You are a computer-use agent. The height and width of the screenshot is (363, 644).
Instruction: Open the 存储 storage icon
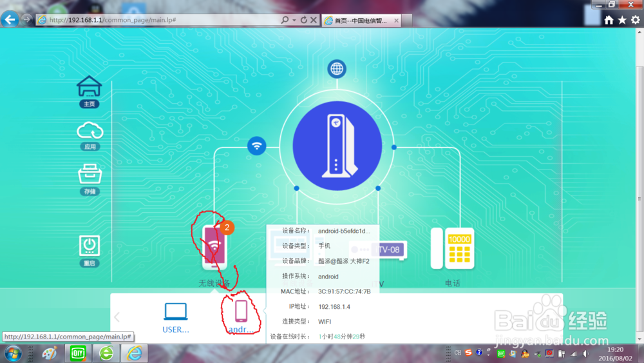pos(90,179)
